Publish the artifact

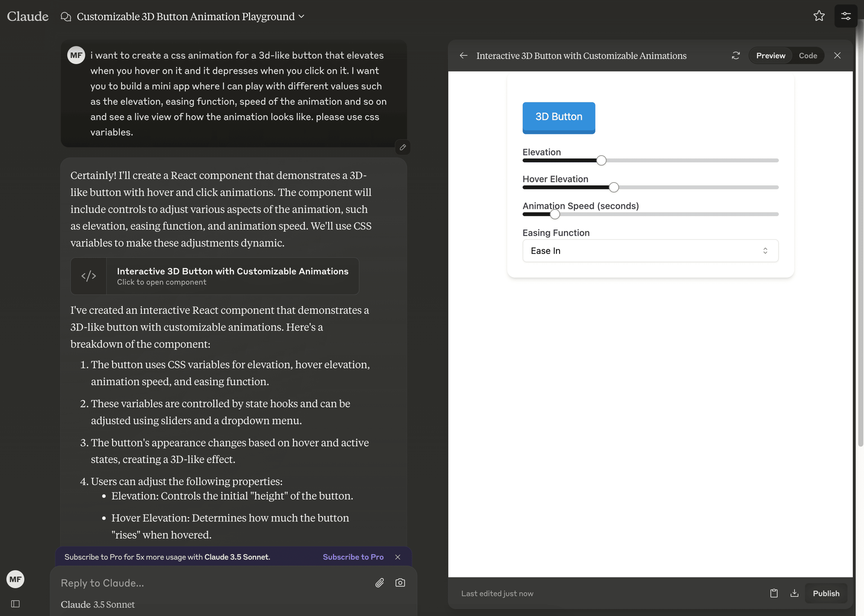coord(826,593)
